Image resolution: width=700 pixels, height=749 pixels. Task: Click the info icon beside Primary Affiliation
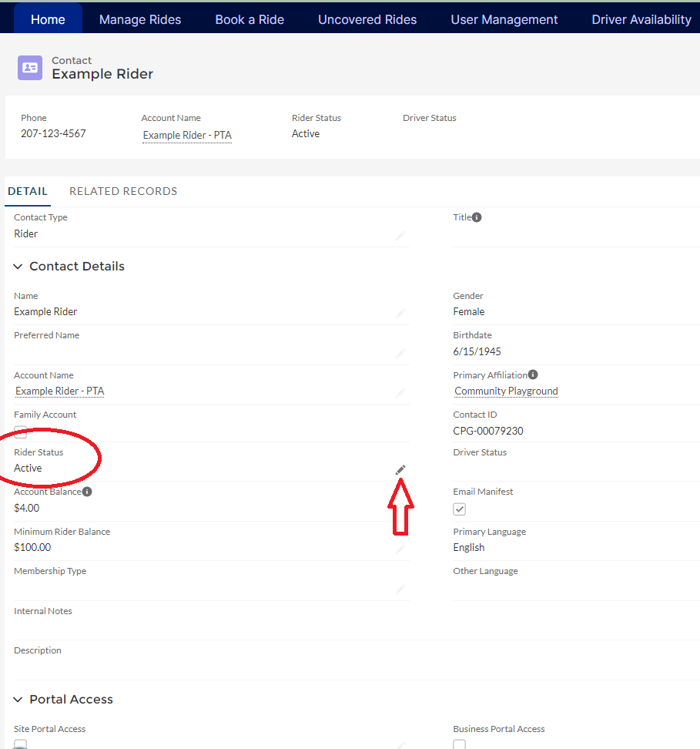533,375
